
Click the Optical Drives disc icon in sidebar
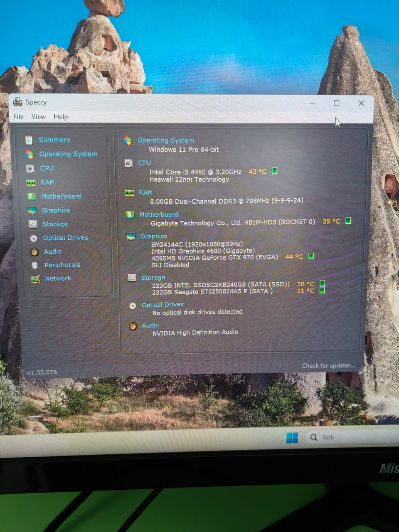pos(34,238)
